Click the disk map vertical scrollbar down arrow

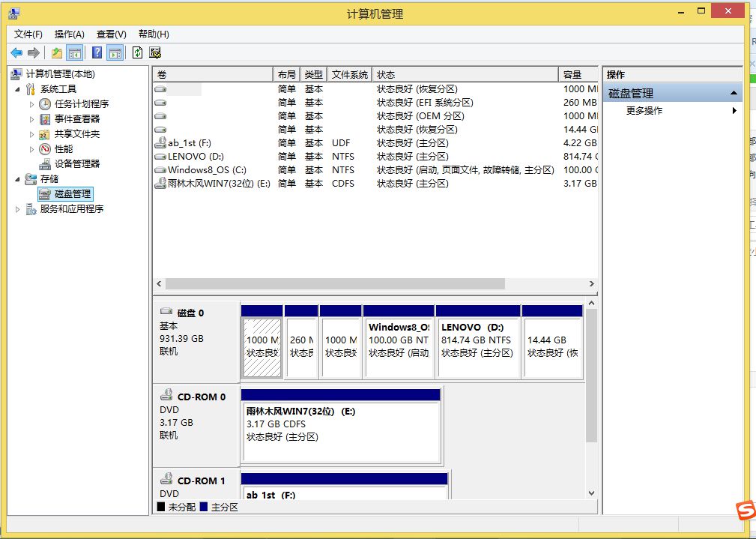(x=592, y=493)
